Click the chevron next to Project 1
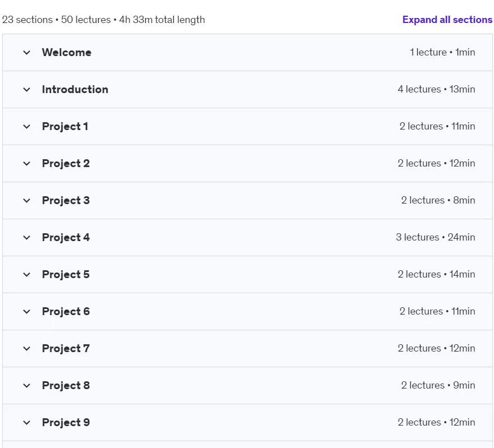The height and width of the screenshot is (448, 494). pyautogui.click(x=27, y=127)
